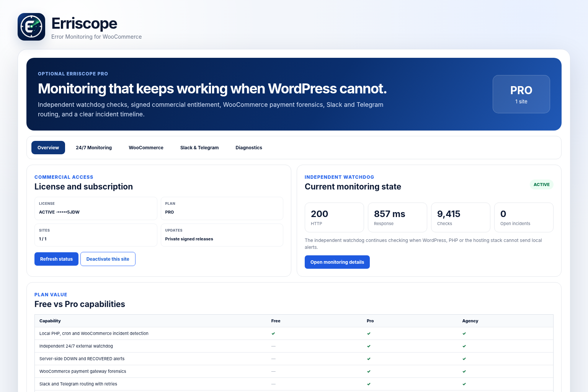The image size is (588, 392).
Task: Click the PRO 1 site plan badge
Action: tap(521, 94)
